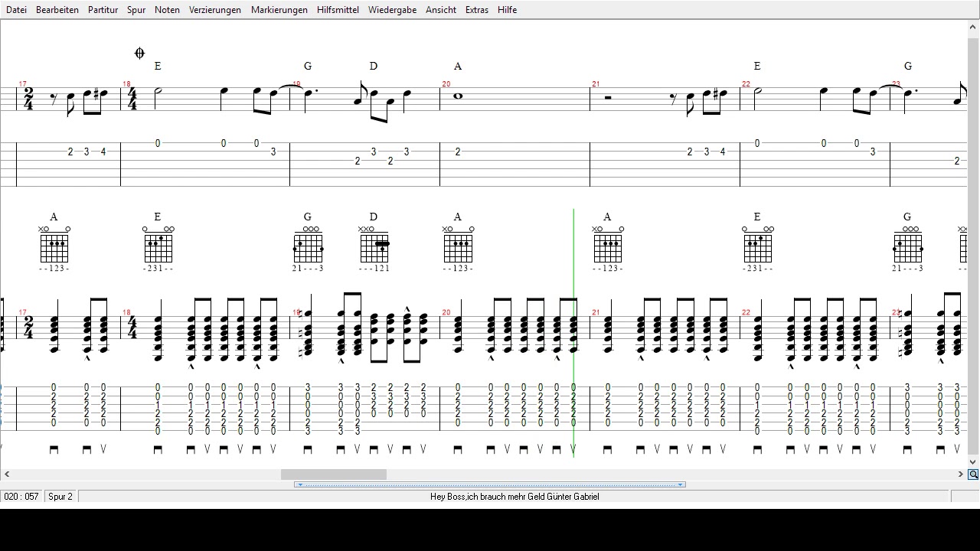Click the 4/4 time signature in top track
Image resolution: width=980 pixels, height=551 pixels.
click(132, 99)
